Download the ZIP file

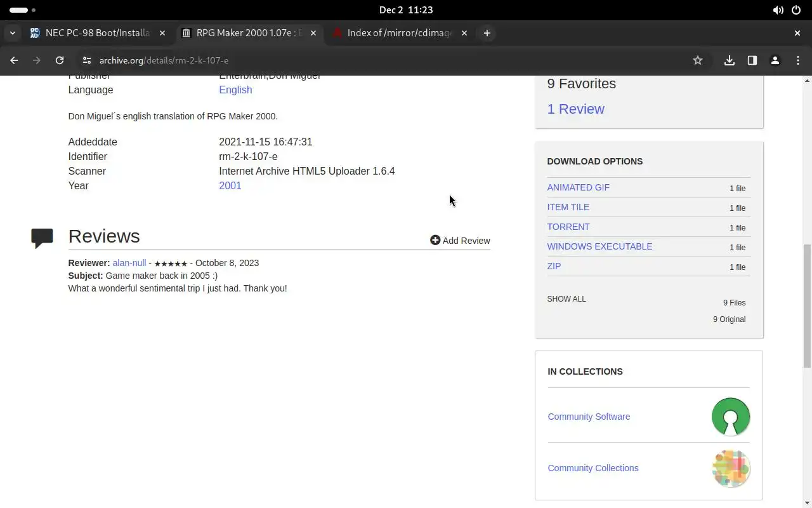pyautogui.click(x=554, y=266)
